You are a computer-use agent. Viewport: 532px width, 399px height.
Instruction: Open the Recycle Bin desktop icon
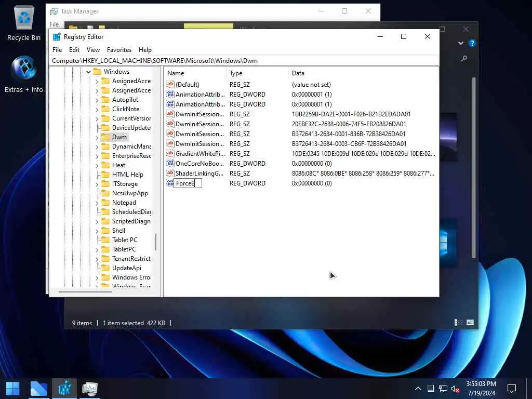tap(24, 23)
